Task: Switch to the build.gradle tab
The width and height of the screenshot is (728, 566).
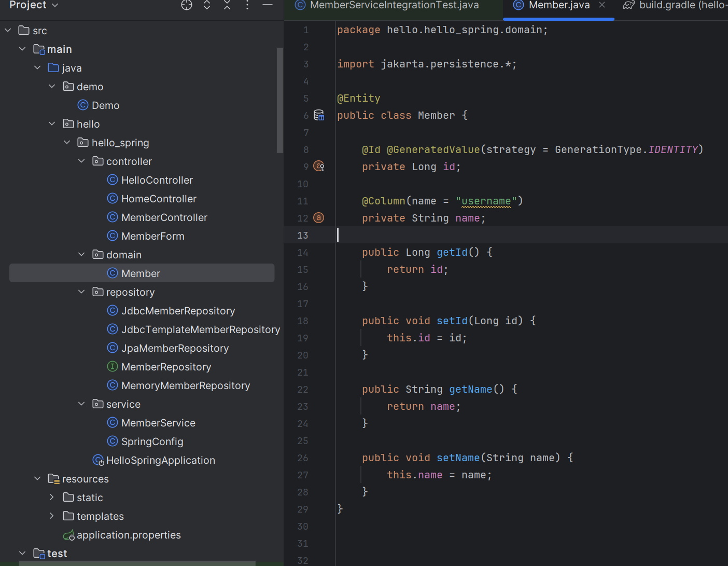Action: point(675,5)
